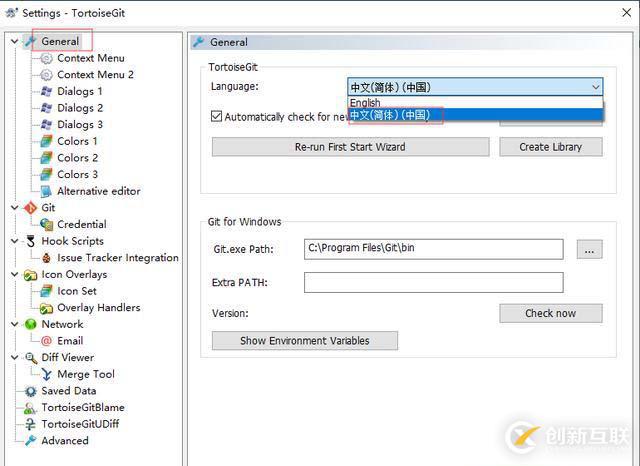Select TortoiseGitBlame label in tree
The width and height of the screenshot is (640, 466).
click(83, 408)
